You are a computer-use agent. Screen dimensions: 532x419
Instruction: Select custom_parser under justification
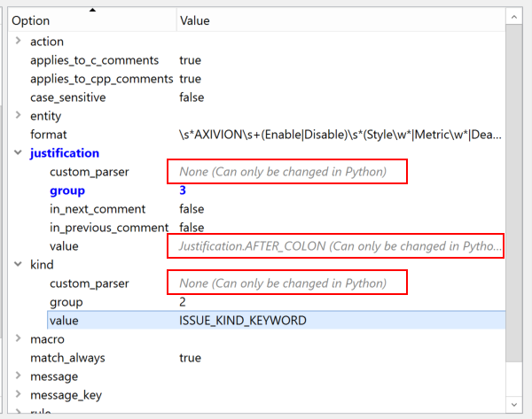(x=90, y=172)
